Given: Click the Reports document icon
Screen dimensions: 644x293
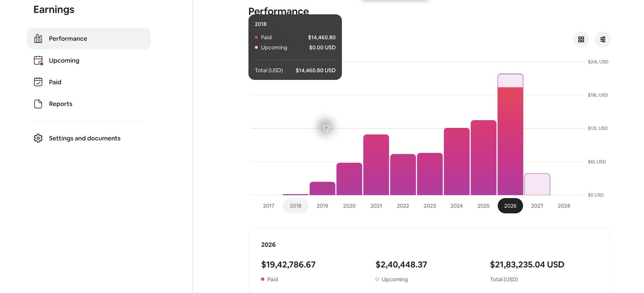Looking at the screenshot, I should 38,104.
